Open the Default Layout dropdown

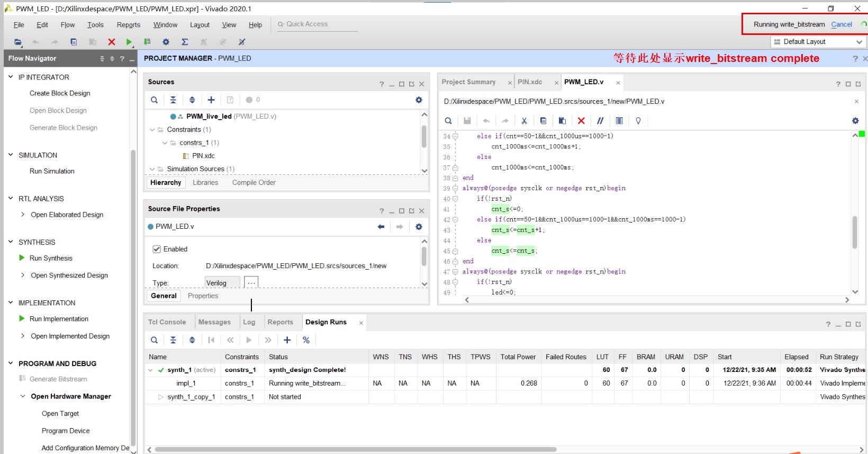pyautogui.click(x=818, y=42)
